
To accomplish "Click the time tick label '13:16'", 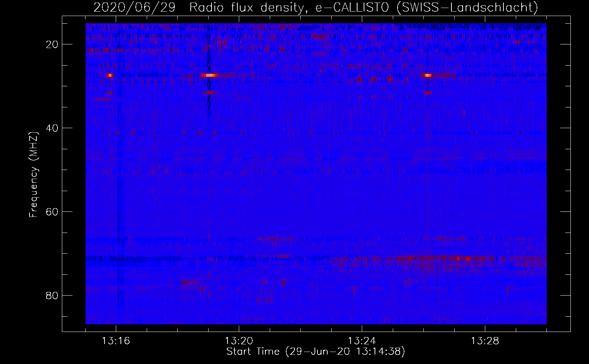I will pos(116,341).
